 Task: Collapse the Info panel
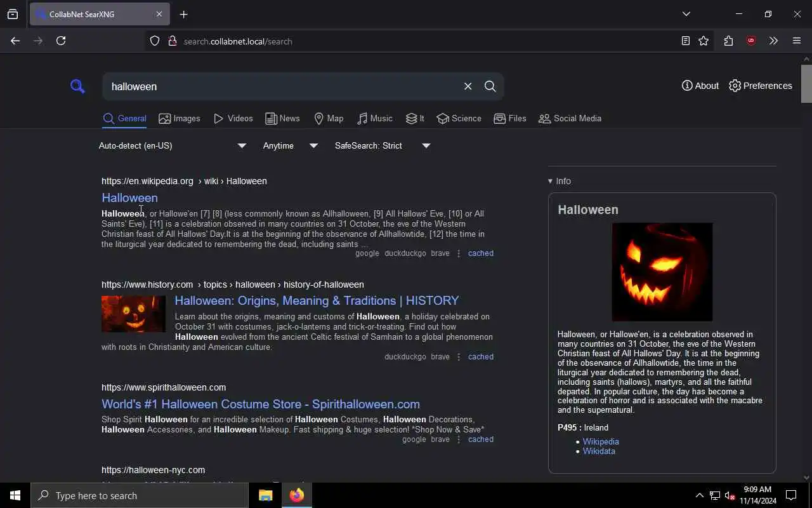coord(560,181)
